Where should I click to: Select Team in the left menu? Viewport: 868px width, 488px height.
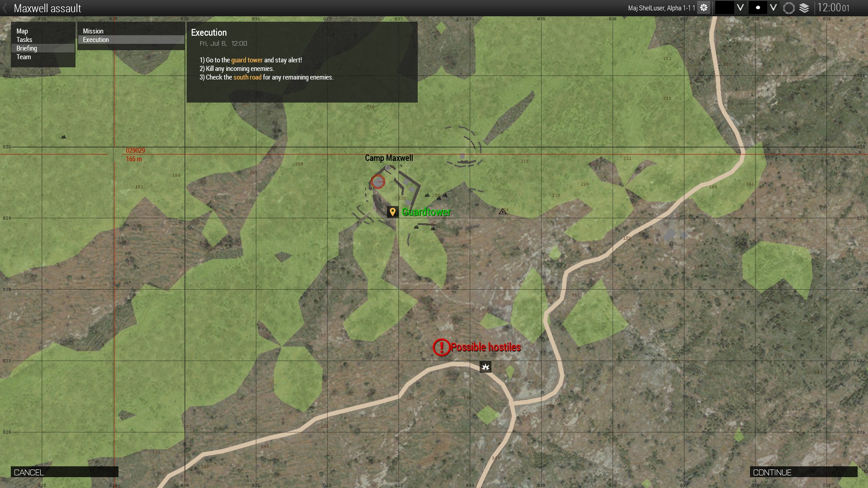click(24, 57)
